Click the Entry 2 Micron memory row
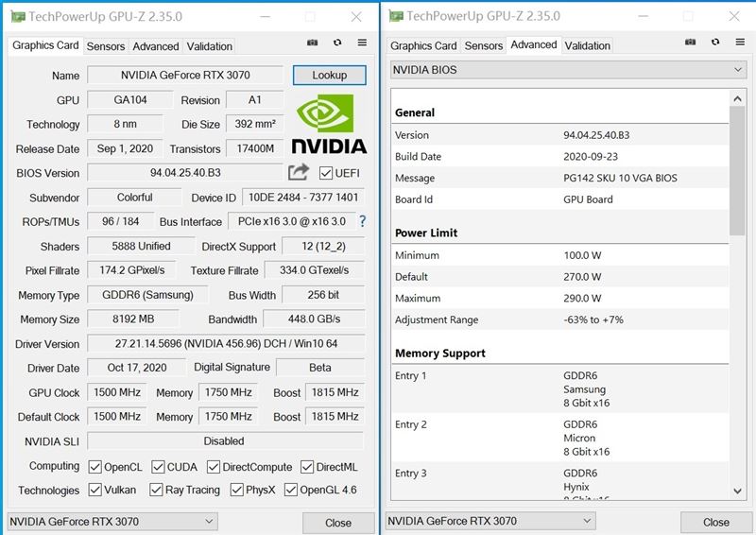 click(560, 438)
